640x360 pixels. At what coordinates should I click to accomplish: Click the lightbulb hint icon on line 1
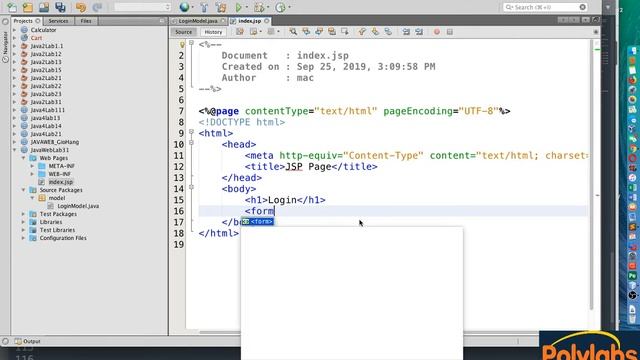click(x=182, y=44)
